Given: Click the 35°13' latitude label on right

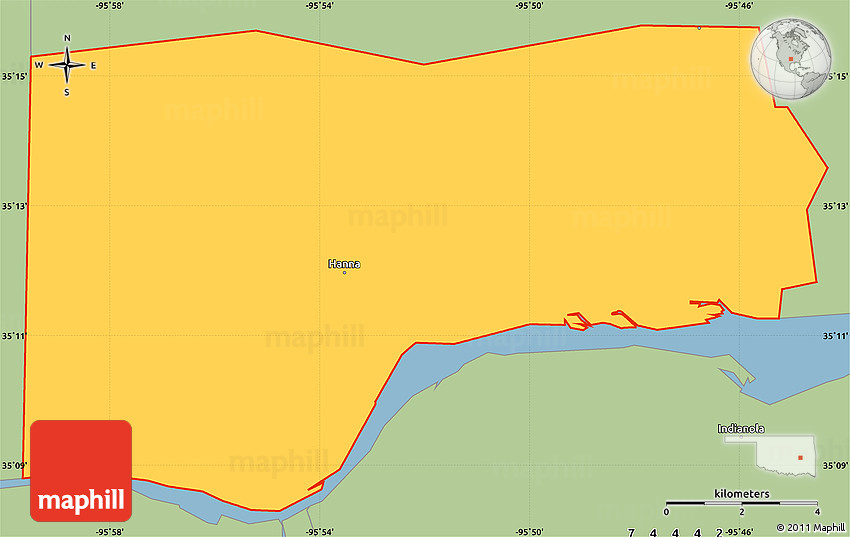Looking at the screenshot, I should click(836, 206).
